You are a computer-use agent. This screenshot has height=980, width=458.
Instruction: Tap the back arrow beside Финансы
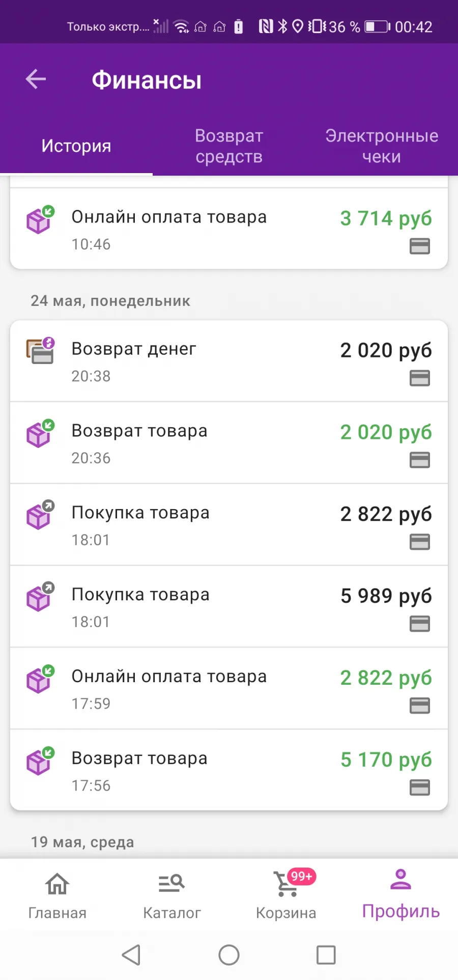click(x=36, y=79)
